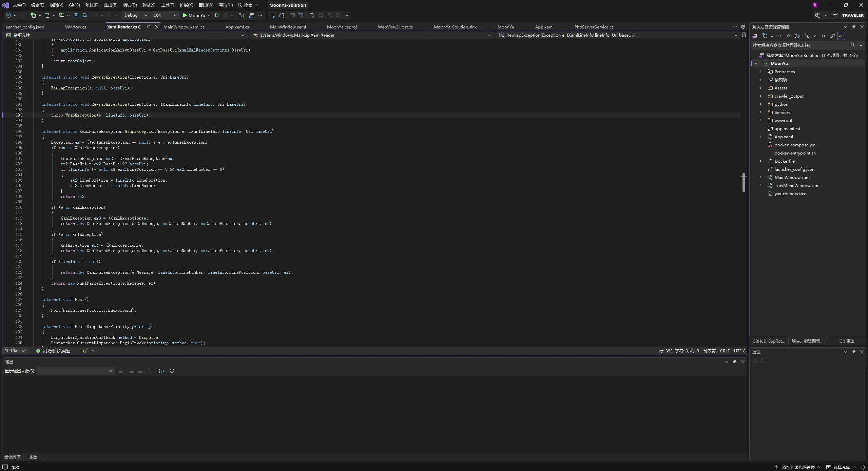The image size is (868, 471).
Task: Open the show output source combo box
Action: 75,371
